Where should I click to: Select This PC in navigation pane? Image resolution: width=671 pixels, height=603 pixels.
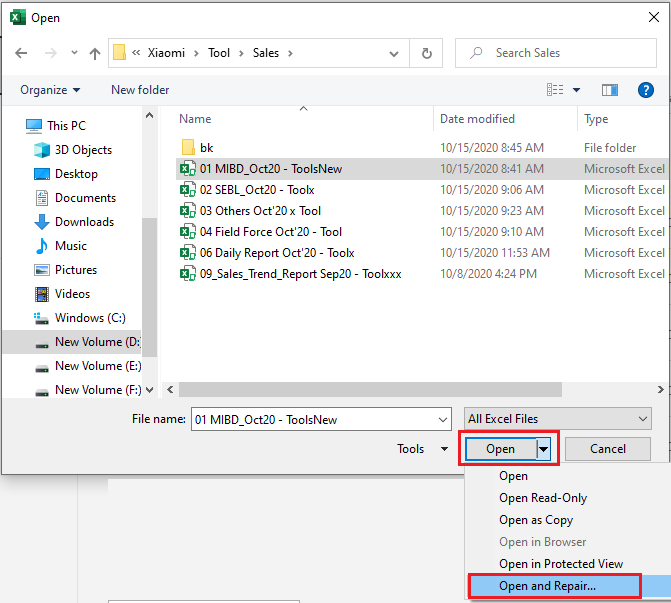pyautogui.click(x=67, y=126)
